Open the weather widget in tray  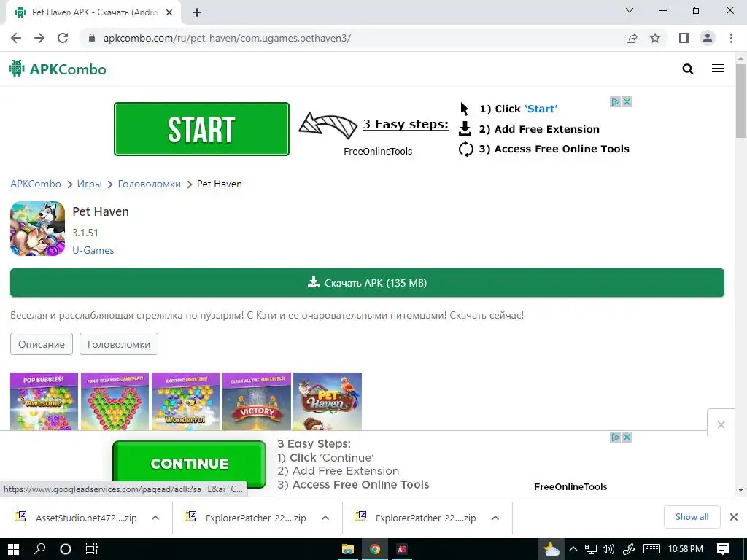(551, 549)
